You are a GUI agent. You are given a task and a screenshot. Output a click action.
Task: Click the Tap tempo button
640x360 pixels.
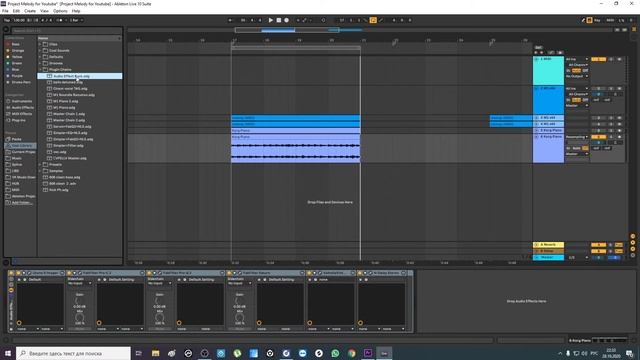(x=7, y=20)
